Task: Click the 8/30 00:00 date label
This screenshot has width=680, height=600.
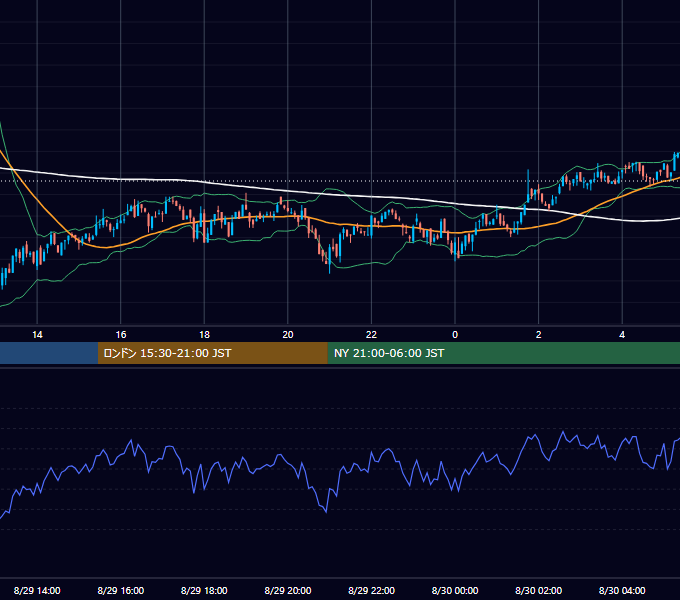Action: pyautogui.click(x=455, y=590)
